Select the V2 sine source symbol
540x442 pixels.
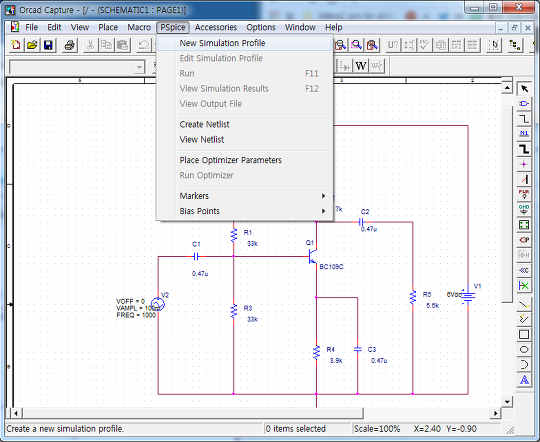point(158,304)
